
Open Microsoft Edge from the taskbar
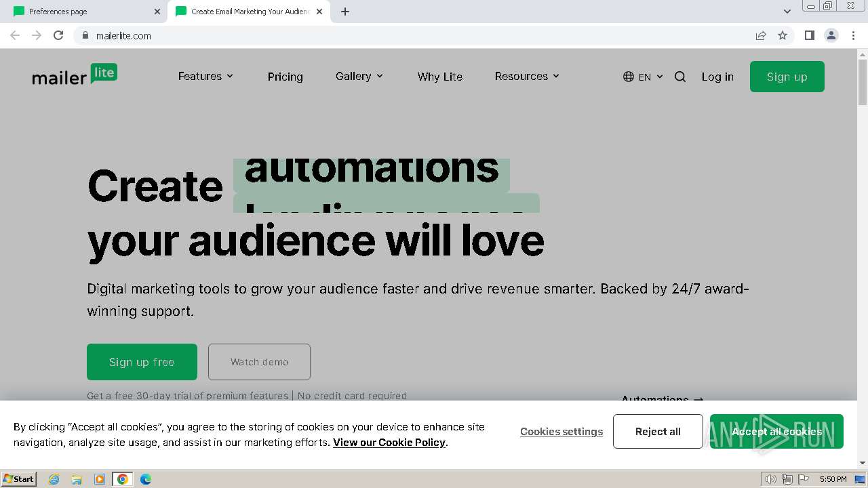pyautogui.click(x=146, y=479)
